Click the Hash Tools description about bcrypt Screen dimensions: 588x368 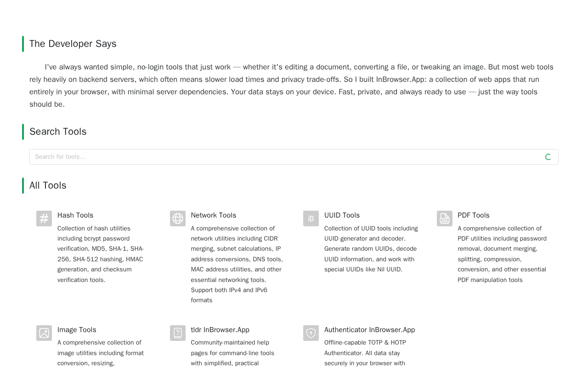point(101,254)
